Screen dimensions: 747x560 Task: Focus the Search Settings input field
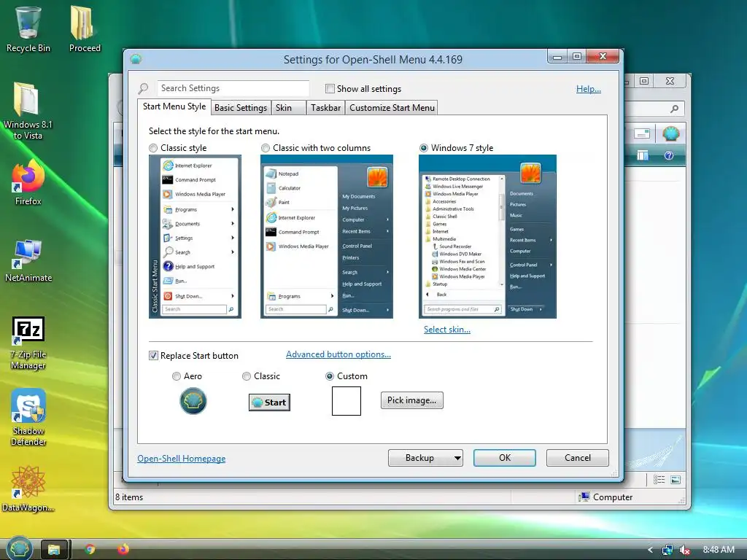pos(233,88)
